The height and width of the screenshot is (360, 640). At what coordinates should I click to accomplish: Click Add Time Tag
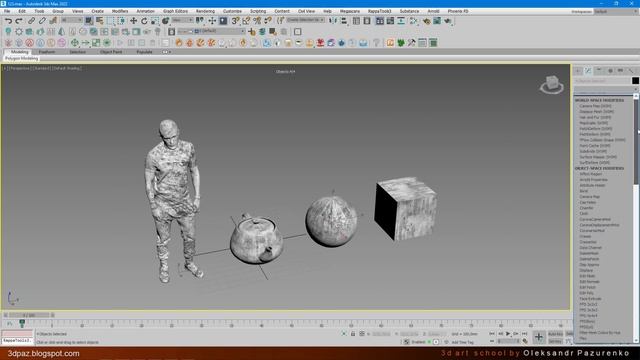(x=463, y=342)
